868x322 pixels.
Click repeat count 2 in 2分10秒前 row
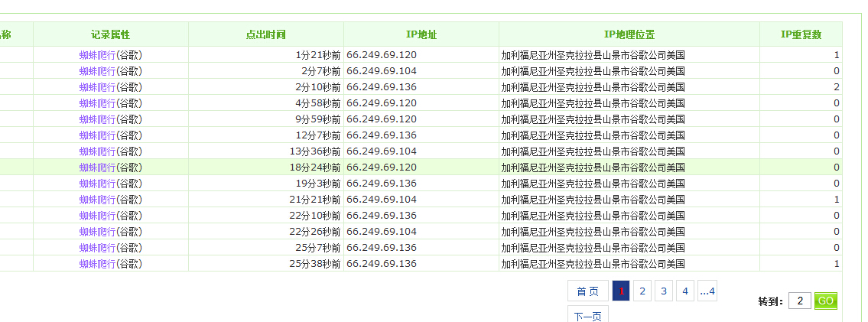[x=837, y=87]
